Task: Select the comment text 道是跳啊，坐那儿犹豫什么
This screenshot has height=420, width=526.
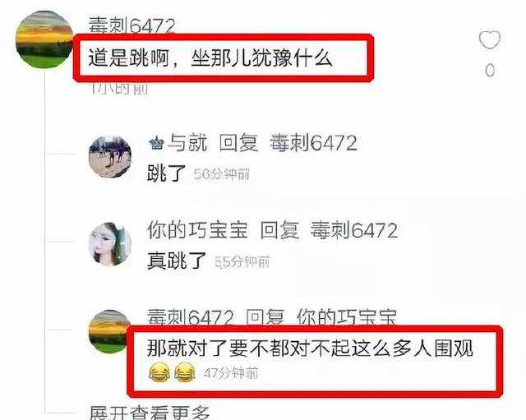Action: [210, 58]
